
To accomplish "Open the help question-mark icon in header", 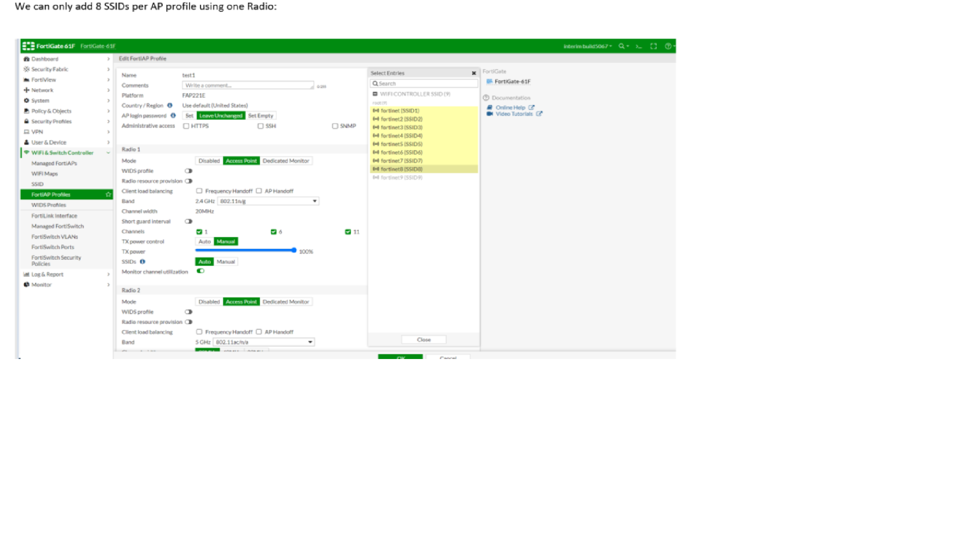I will pyautogui.click(x=668, y=46).
